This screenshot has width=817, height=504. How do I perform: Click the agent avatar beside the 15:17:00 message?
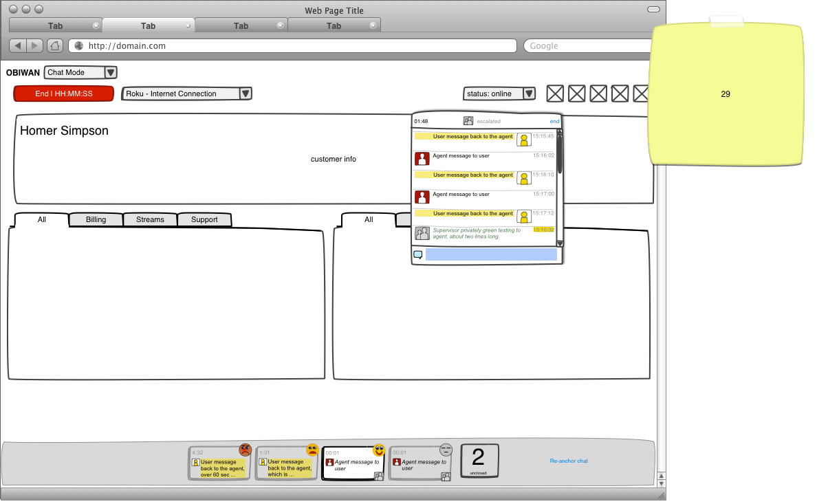pyautogui.click(x=422, y=197)
